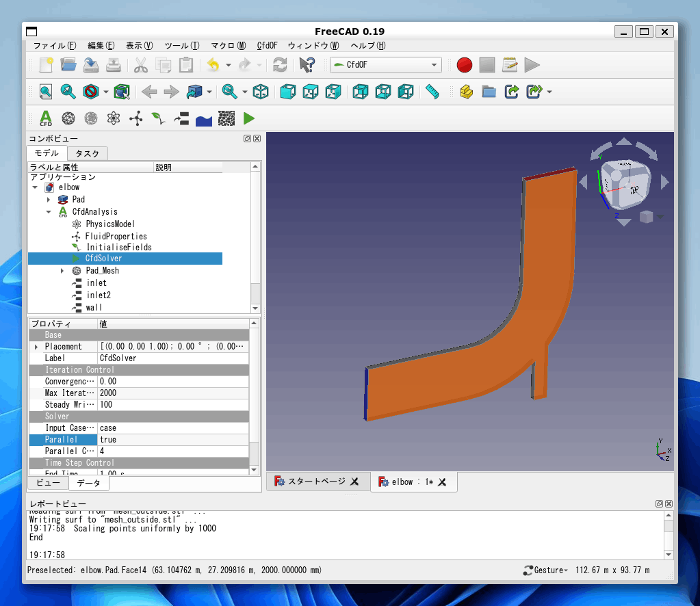Open the macro editor notepad icon

(509, 65)
